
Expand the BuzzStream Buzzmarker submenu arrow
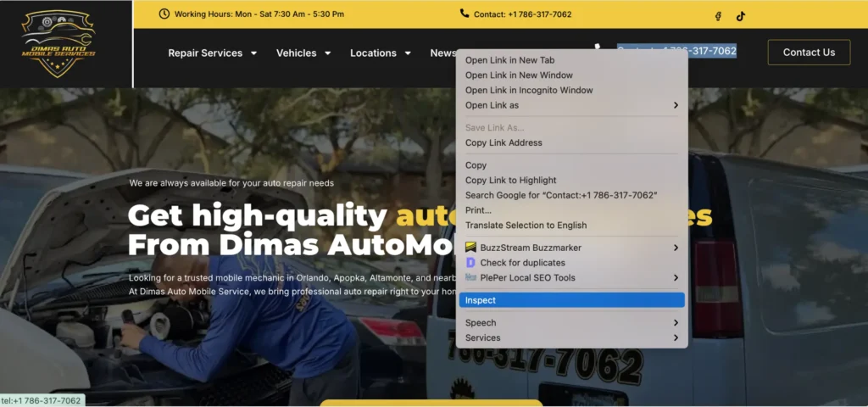click(676, 248)
